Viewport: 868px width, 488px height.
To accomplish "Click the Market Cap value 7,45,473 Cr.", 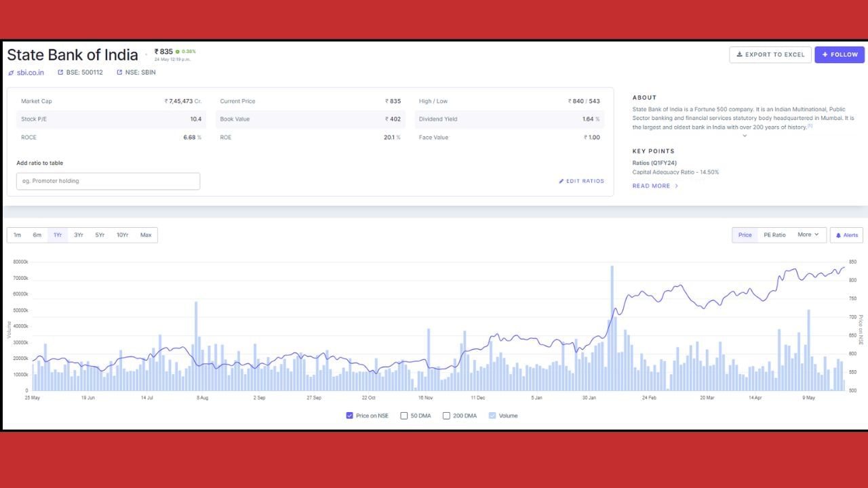I will pyautogui.click(x=183, y=101).
